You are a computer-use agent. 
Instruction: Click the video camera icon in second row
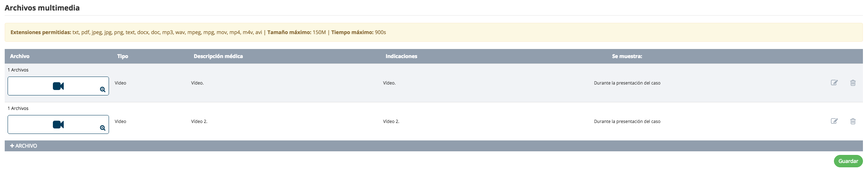tap(58, 124)
